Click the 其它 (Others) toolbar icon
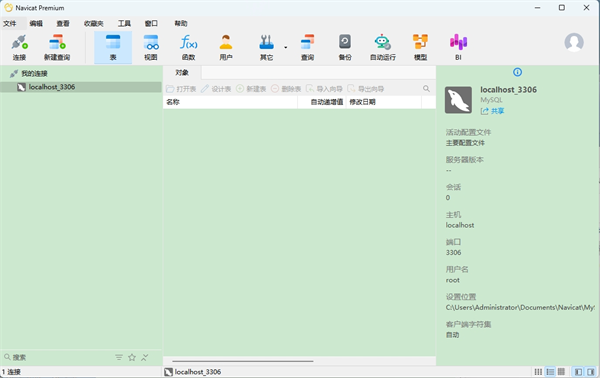 coord(266,47)
